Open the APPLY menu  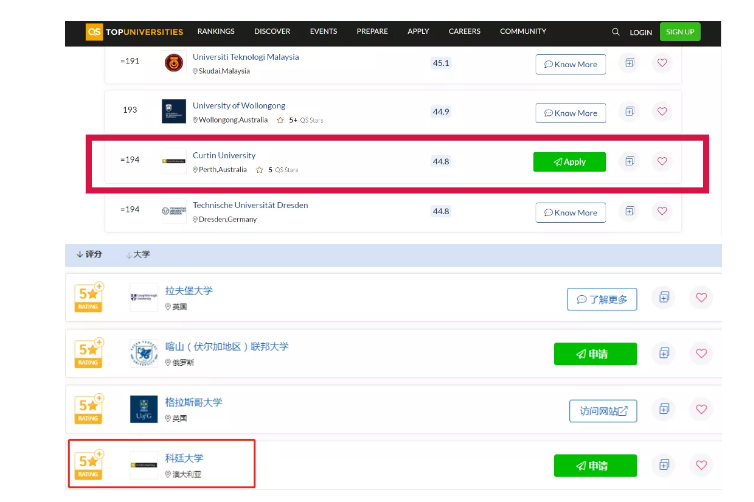tap(418, 31)
